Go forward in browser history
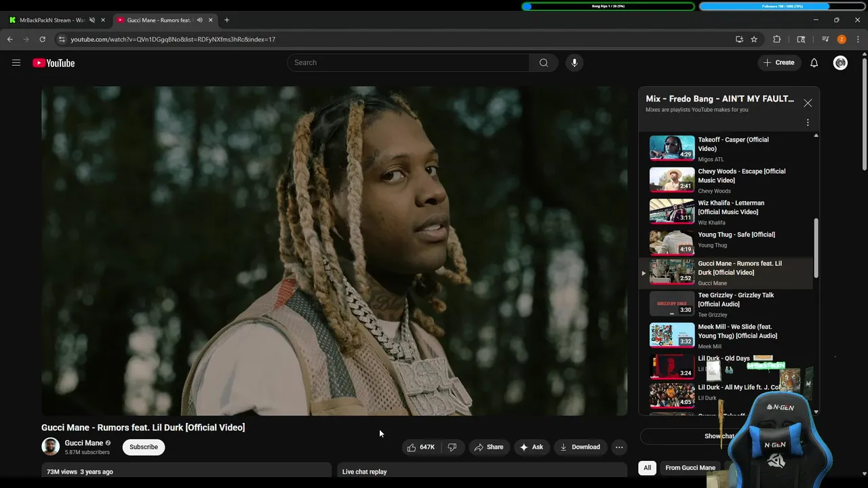868x488 pixels. (x=26, y=39)
